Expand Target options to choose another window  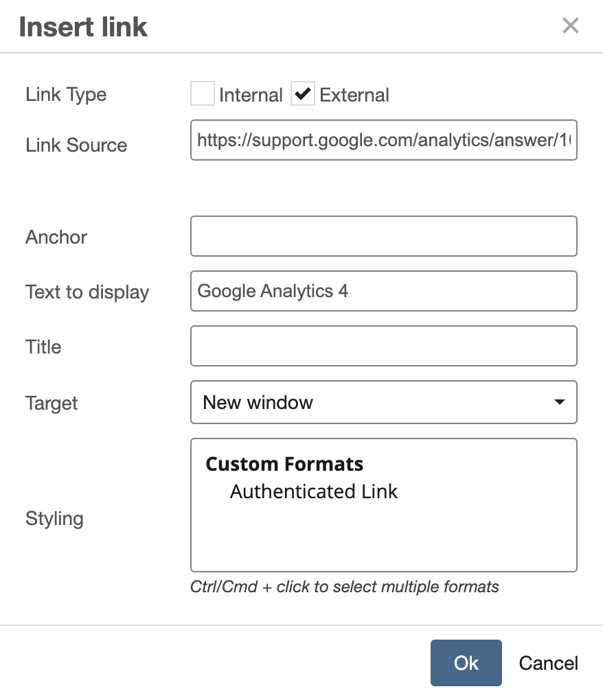pos(384,402)
